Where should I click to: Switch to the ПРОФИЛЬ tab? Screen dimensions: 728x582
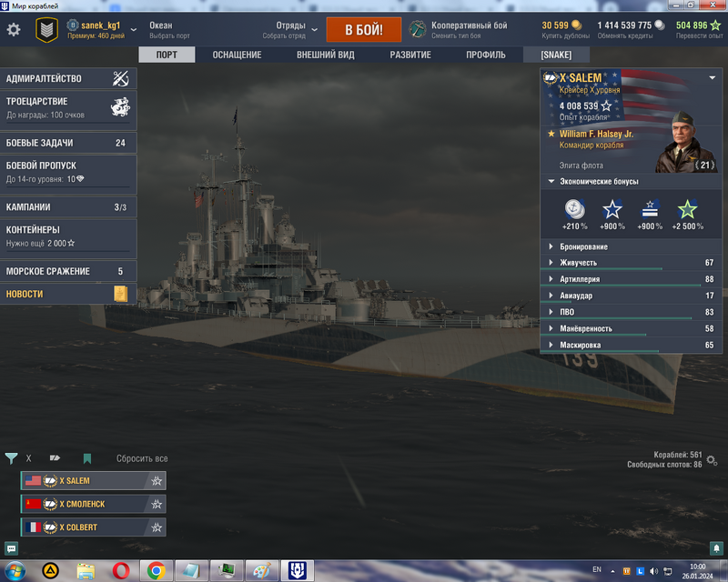(x=486, y=55)
